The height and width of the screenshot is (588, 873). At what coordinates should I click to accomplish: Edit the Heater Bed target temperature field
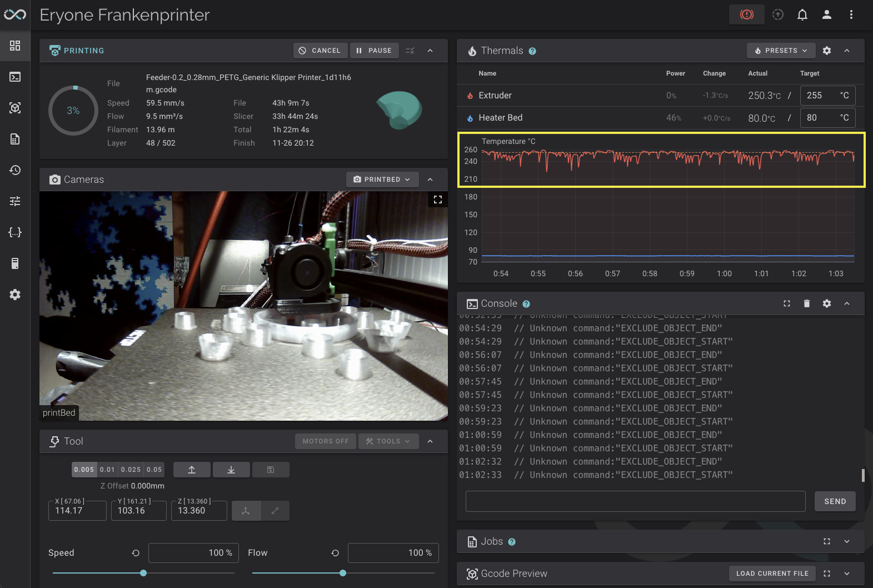pos(828,118)
